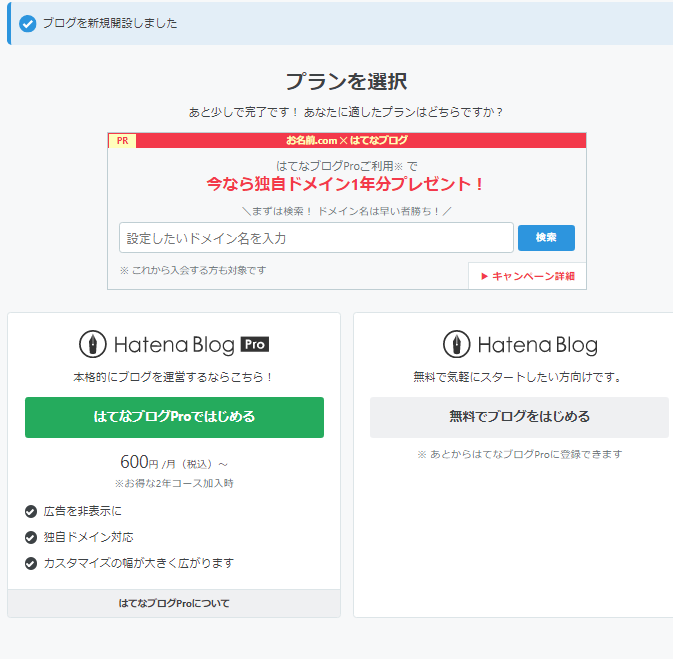The height and width of the screenshot is (659, 673).
Task: Click the カスタマイズの幅が checkmark icon
Action: click(x=31, y=563)
